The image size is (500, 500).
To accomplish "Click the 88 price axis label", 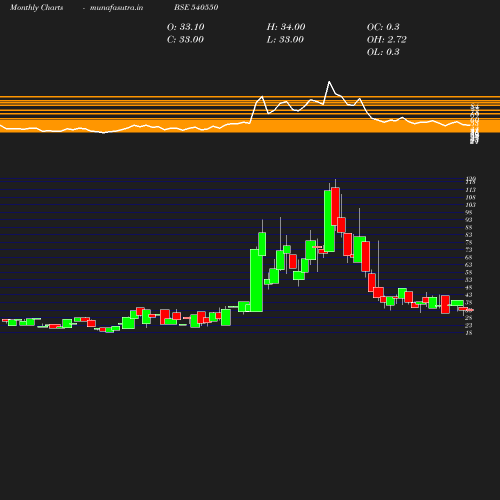I will pos(469,228).
